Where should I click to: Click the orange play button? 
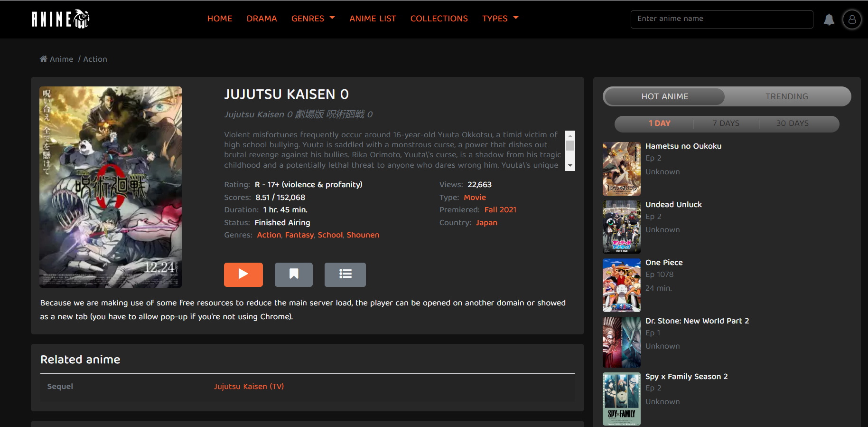243,275
